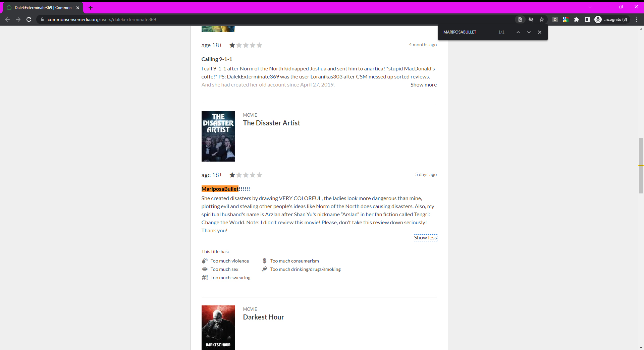Go to previous find result
The image size is (644, 350).
click(518, 32)
